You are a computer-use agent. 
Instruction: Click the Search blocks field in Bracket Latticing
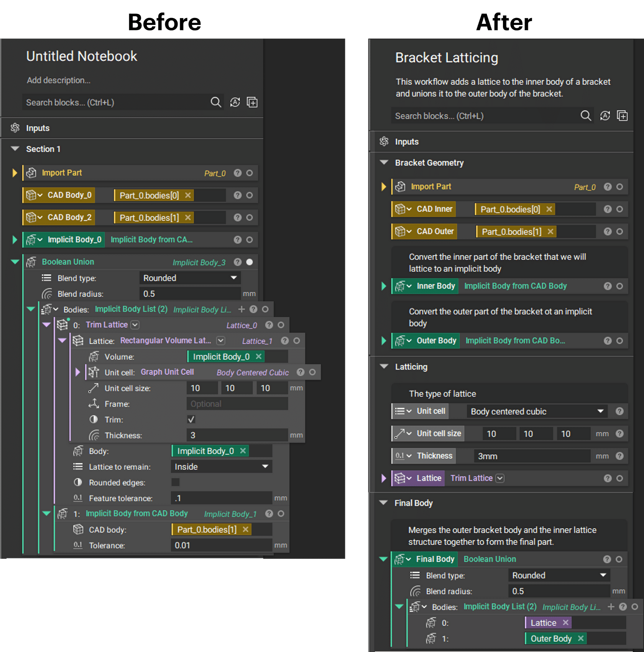[479, 116]
